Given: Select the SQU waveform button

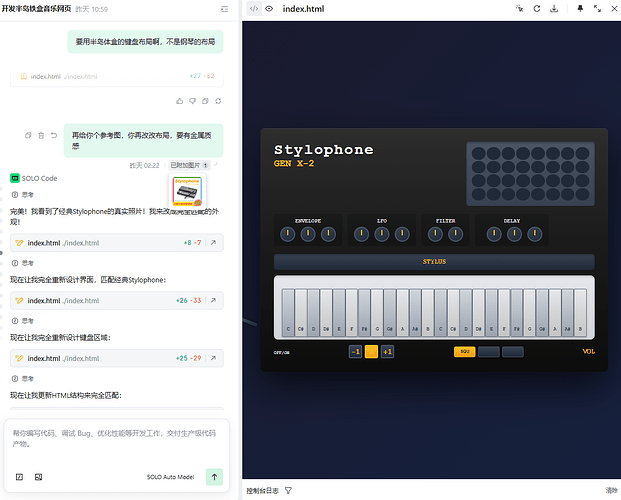Looking at the screenshot, I should (x=465, y=351).
